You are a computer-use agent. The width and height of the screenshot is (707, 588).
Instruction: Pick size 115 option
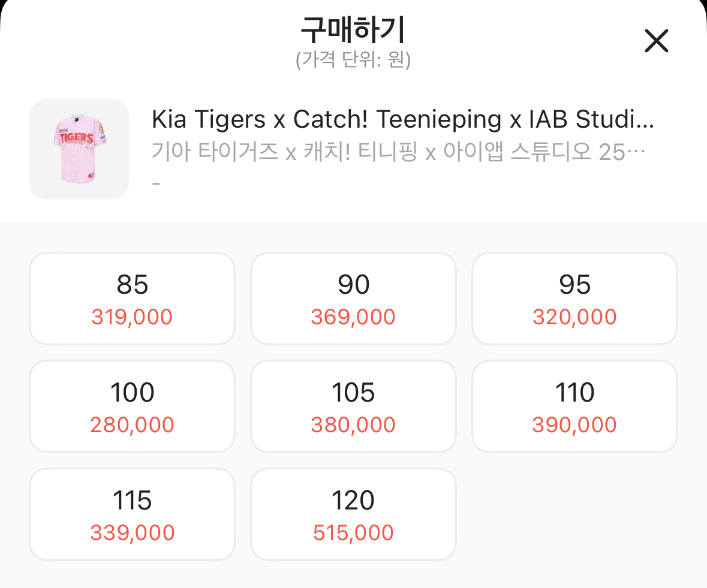point(132,514)
